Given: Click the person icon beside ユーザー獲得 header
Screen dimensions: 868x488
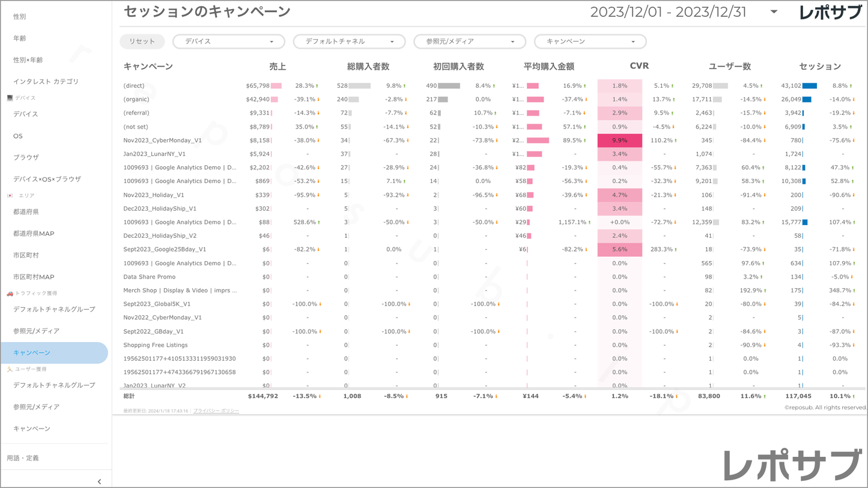Looking at the screenshot, I should [10, 369].
